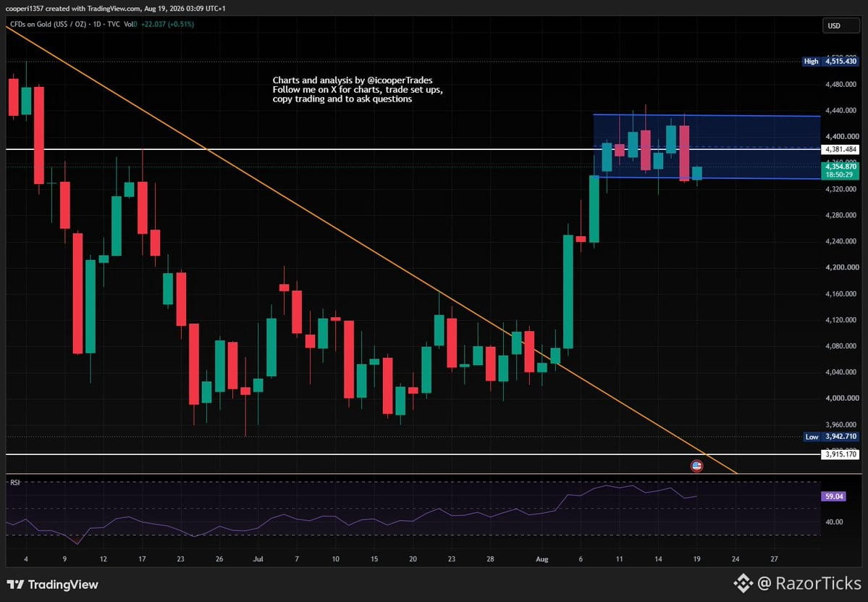Click the 4,440.000 price axis value
The height and width of the screenshot is (602, 868).
point(841,110)
